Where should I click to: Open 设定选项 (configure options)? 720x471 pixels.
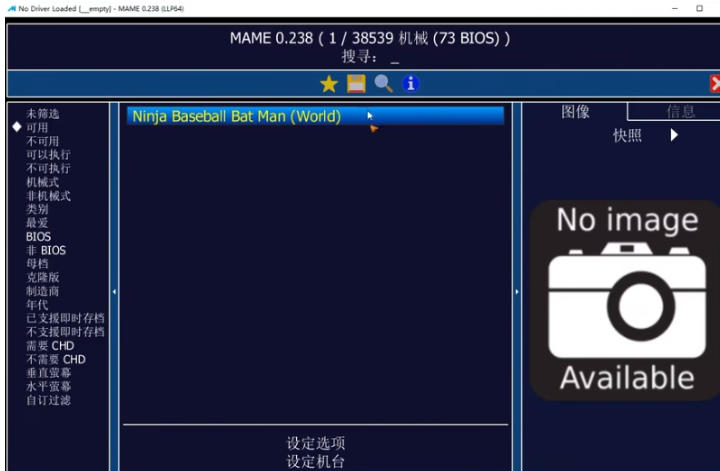click(316, 443)
